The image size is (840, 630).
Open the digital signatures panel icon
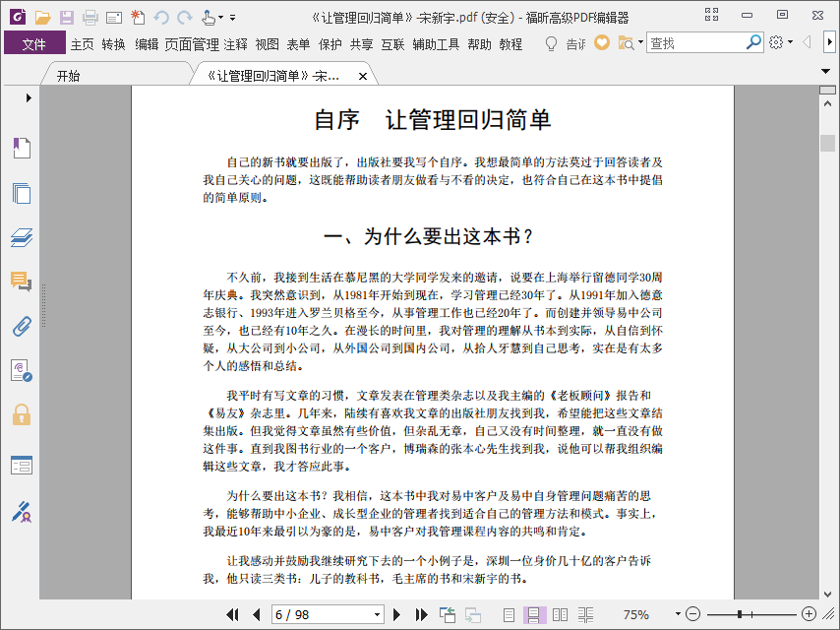(22, 370)
